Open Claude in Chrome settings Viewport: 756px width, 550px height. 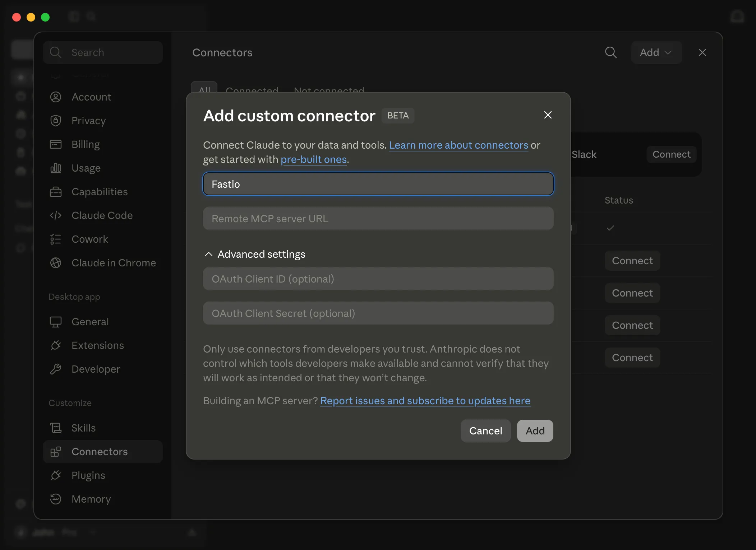(x=103, y=263)
